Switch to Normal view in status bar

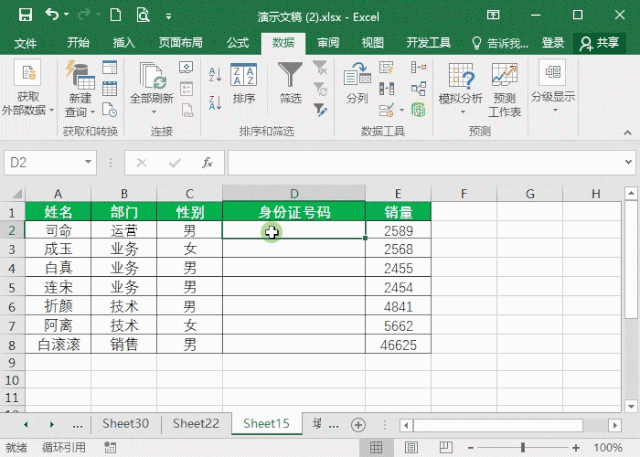[378, 447]
